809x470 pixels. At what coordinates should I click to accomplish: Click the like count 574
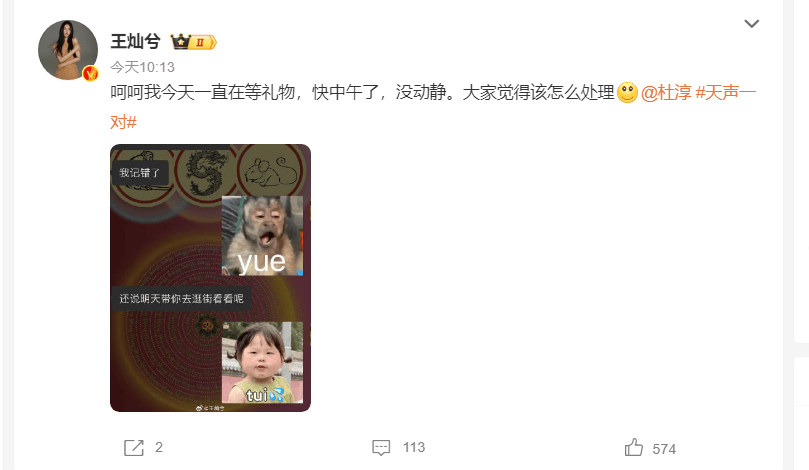click(x=664, y=449)
